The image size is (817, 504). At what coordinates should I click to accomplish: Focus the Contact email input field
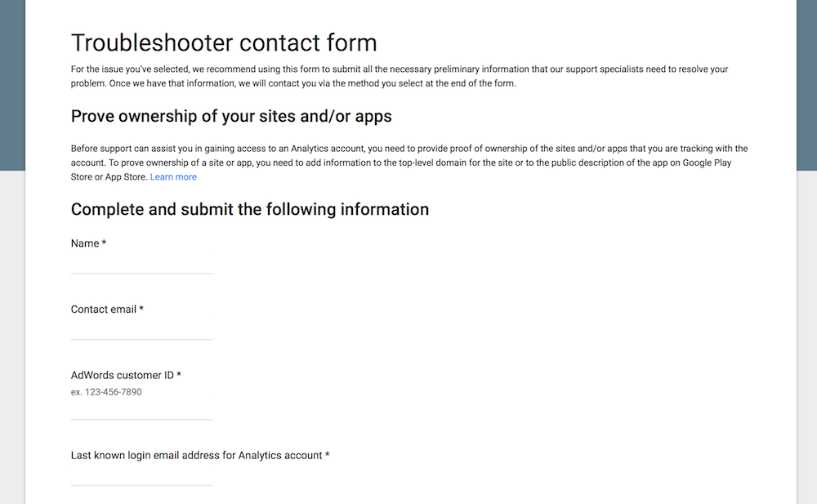tap(141, 331)
